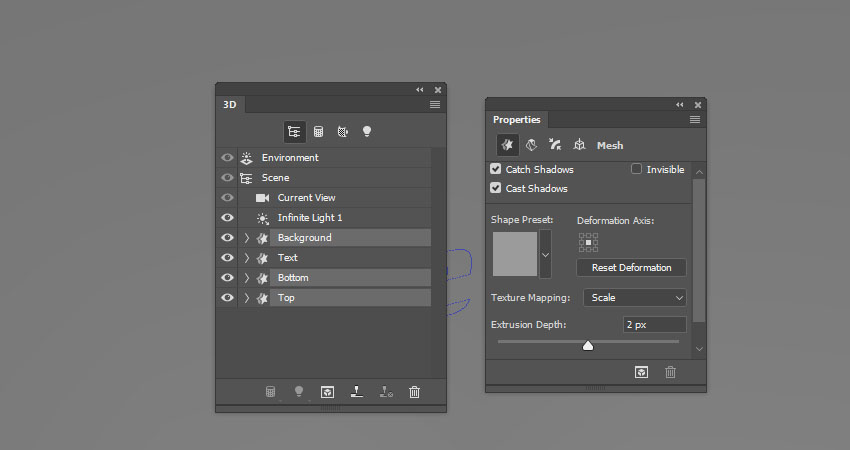Open the Cap properties icon
The image size is (850, 450).
click(x=555, y=145)
